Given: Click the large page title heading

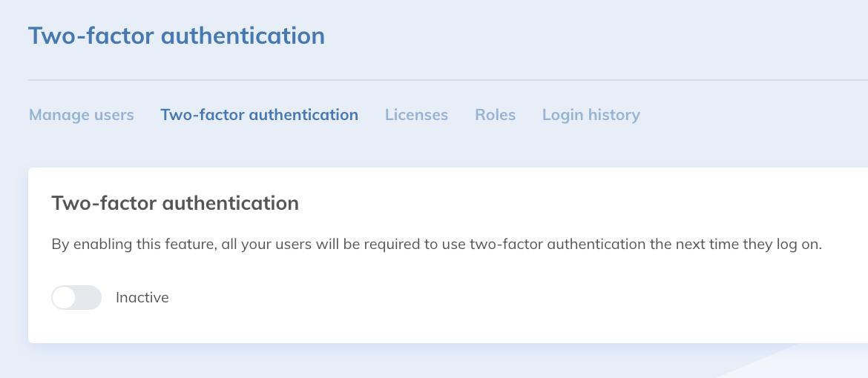Looking at the screenshot, I should coord(177,36).
